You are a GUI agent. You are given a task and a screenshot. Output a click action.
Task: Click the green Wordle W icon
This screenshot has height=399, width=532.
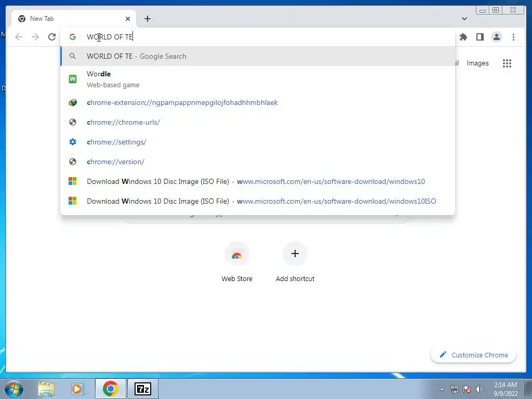(x=73, y=79)
